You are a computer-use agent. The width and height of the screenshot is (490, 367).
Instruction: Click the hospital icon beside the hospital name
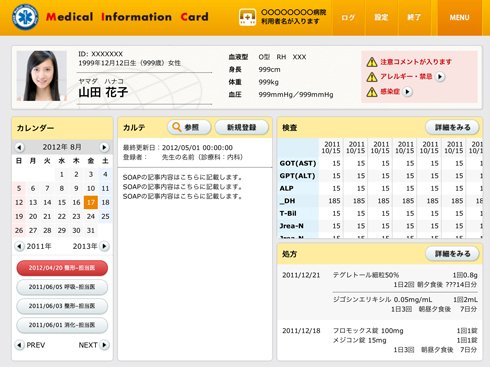click(x=247, y=17)
